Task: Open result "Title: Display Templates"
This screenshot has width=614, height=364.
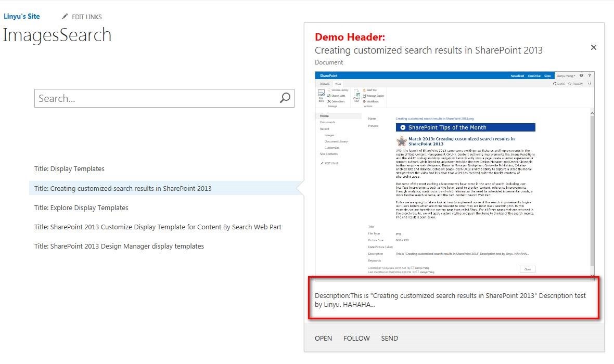Action: click(69, 168)
